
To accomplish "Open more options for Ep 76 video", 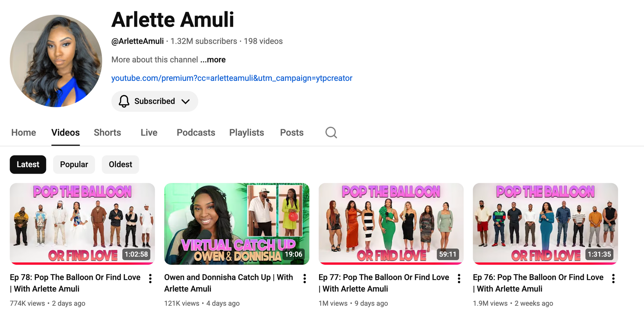I will point(613,279).
